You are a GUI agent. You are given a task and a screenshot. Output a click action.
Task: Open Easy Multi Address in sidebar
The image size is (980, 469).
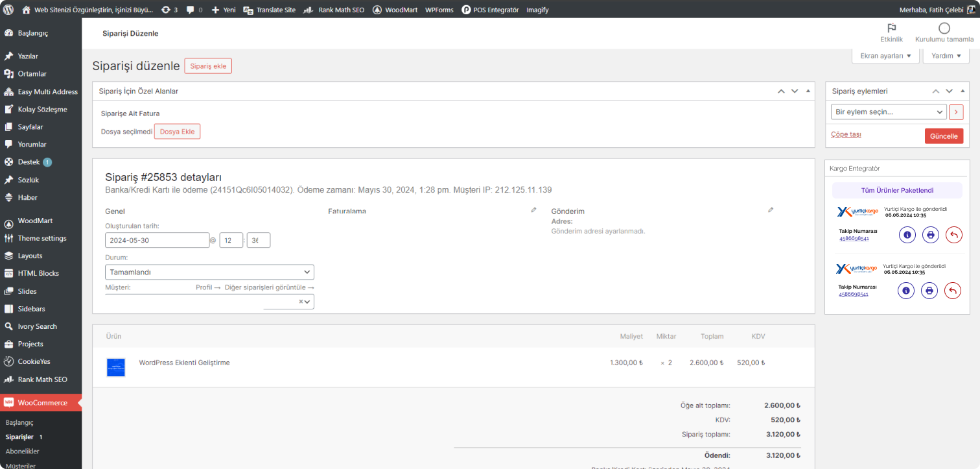[x=41, y=92]
